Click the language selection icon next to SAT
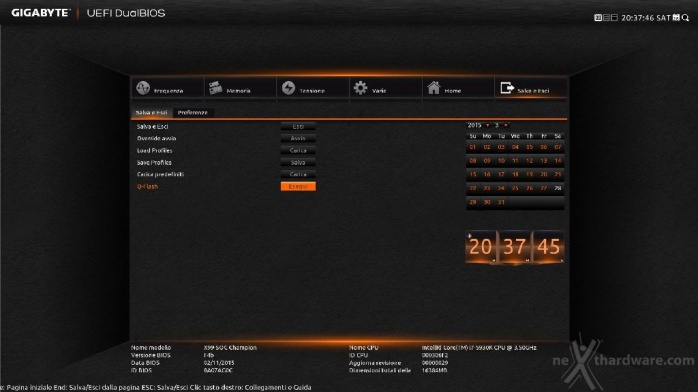The width and height of the screenshot is (698, 392). tap(676, 17)
